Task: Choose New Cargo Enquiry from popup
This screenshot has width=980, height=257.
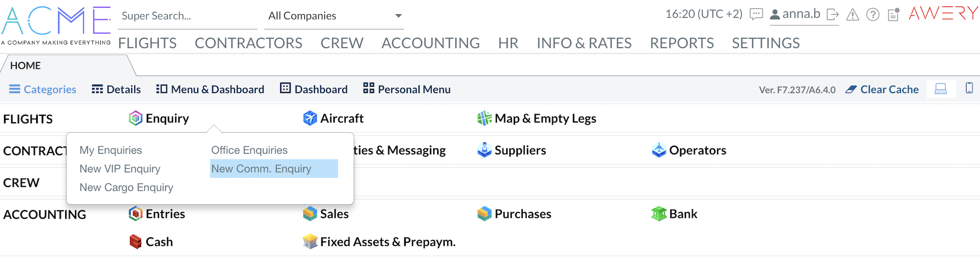Action: coord(126,187)
